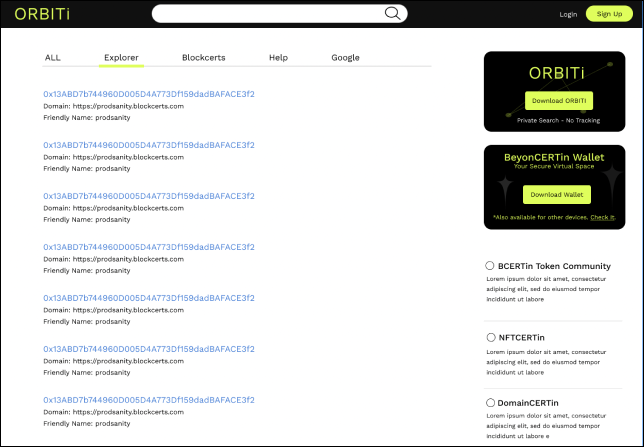Click the magnifying glass search icon

point(393,14)
